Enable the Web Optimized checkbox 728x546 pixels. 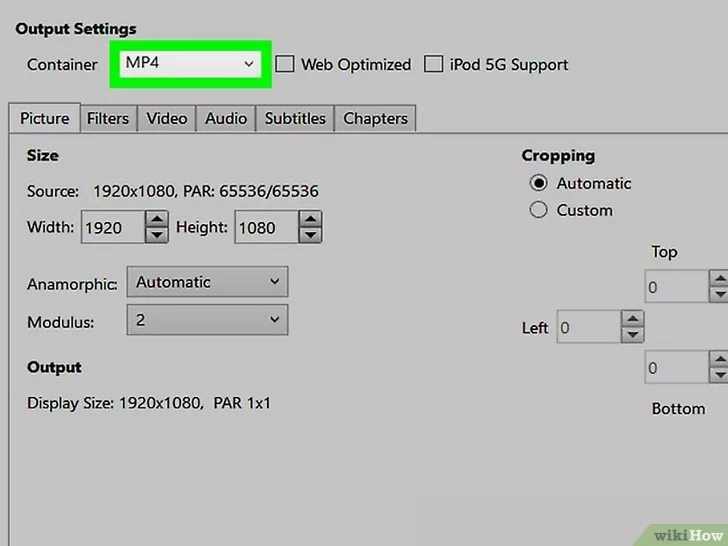coord(285,64)
